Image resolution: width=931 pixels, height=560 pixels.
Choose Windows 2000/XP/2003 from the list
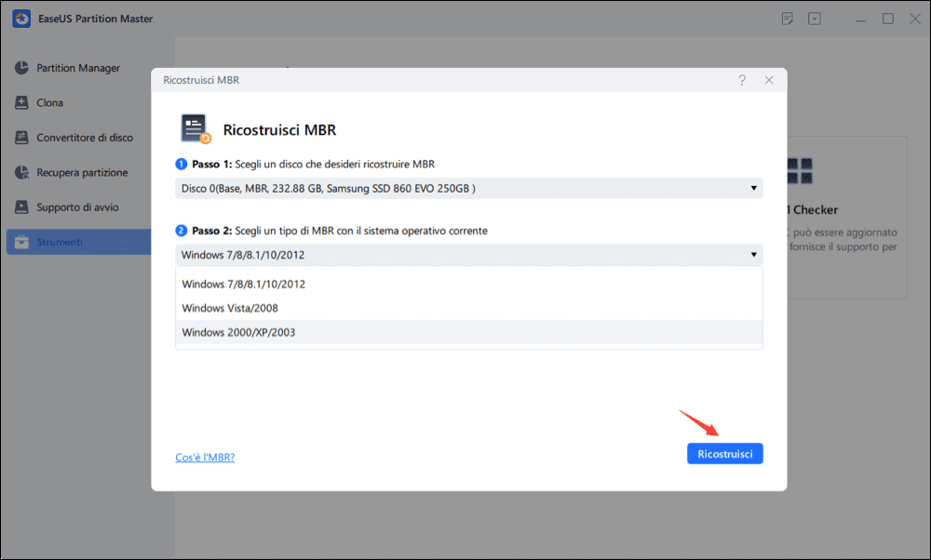[x=469, y=332]
